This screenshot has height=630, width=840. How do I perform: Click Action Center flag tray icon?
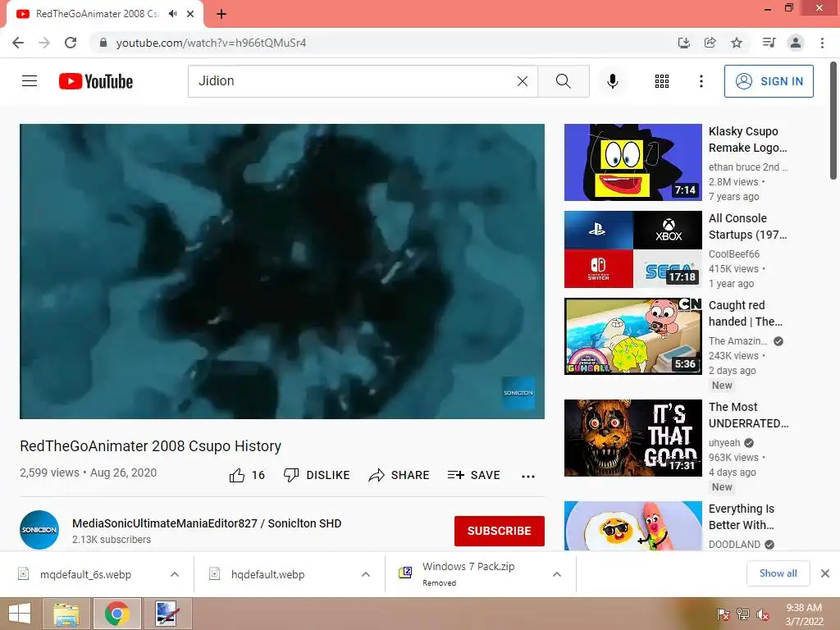723,614
